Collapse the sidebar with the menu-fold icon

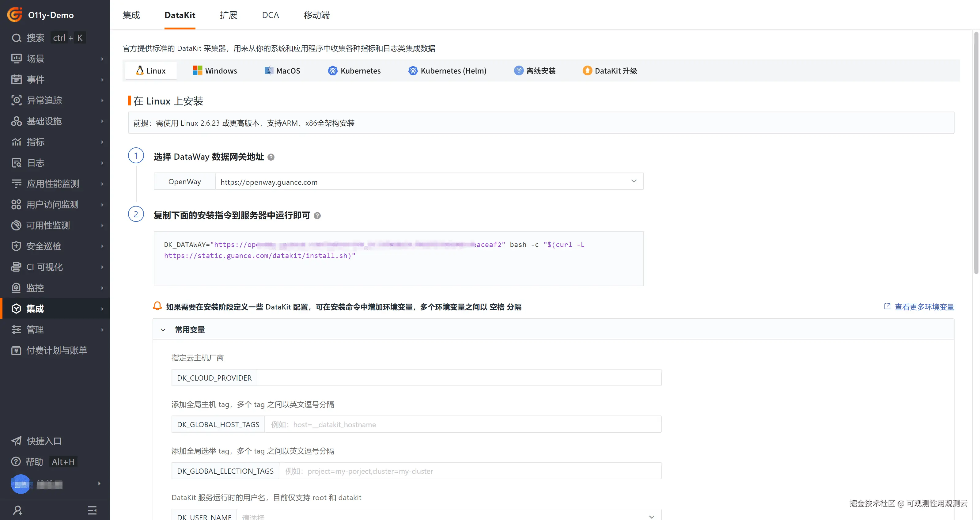tap(92, 510)
